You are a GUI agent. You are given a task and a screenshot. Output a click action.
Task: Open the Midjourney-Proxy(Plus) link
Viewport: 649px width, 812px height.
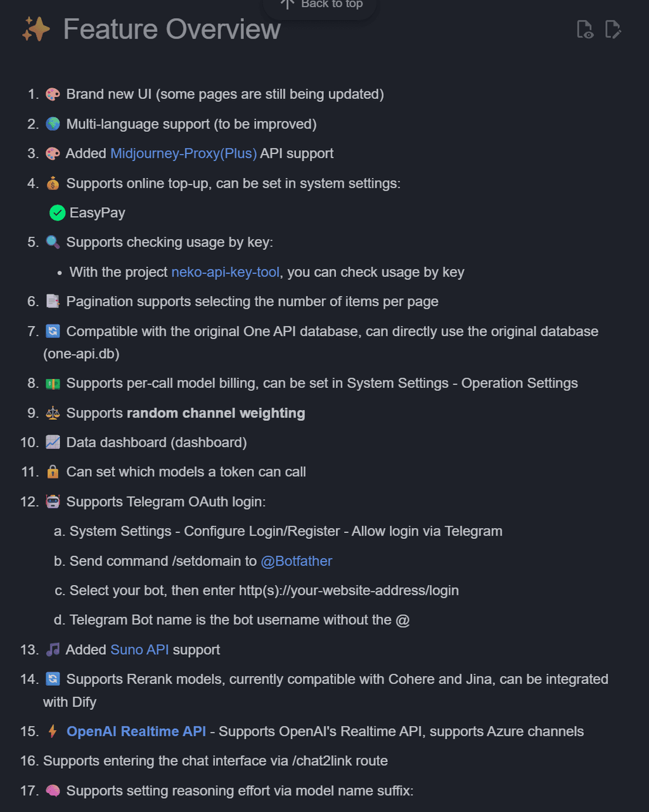(x=183, y=153)
